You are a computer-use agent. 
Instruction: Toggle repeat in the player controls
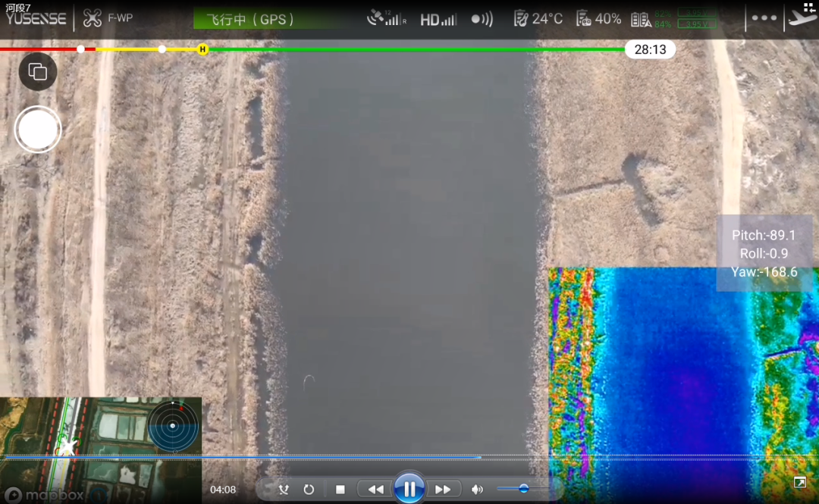[309, 490]
